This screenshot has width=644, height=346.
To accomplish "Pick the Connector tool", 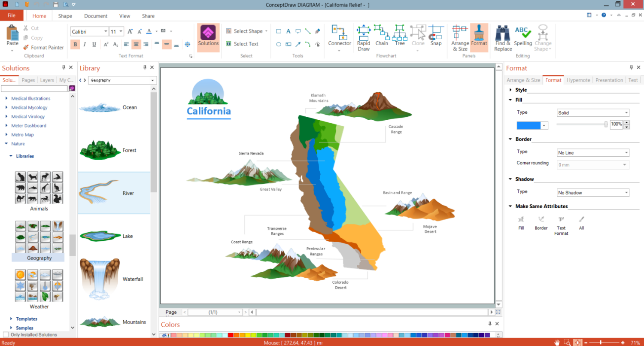I will [x=340, y=38].
